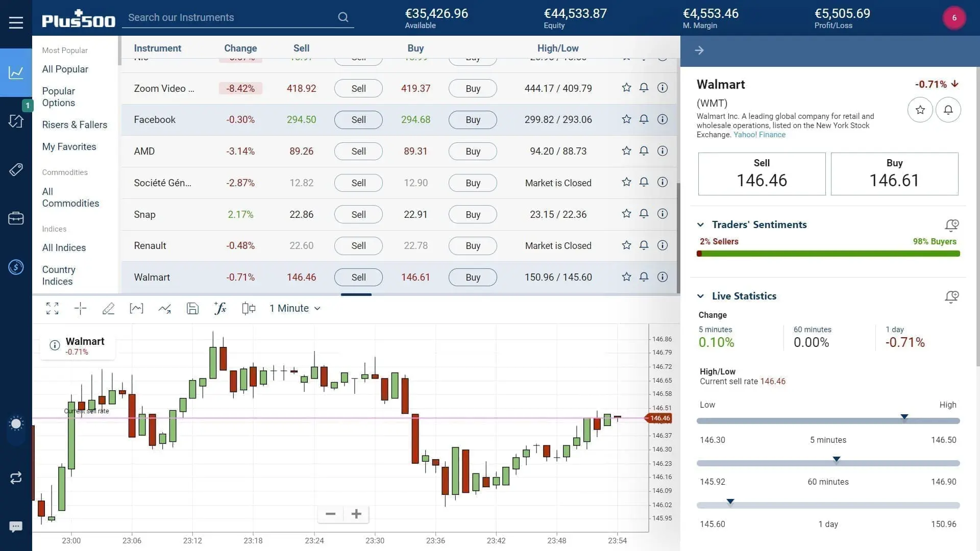Open the Yahoo! Finance link
The image size is (980, 551).
tap(759, 135)
